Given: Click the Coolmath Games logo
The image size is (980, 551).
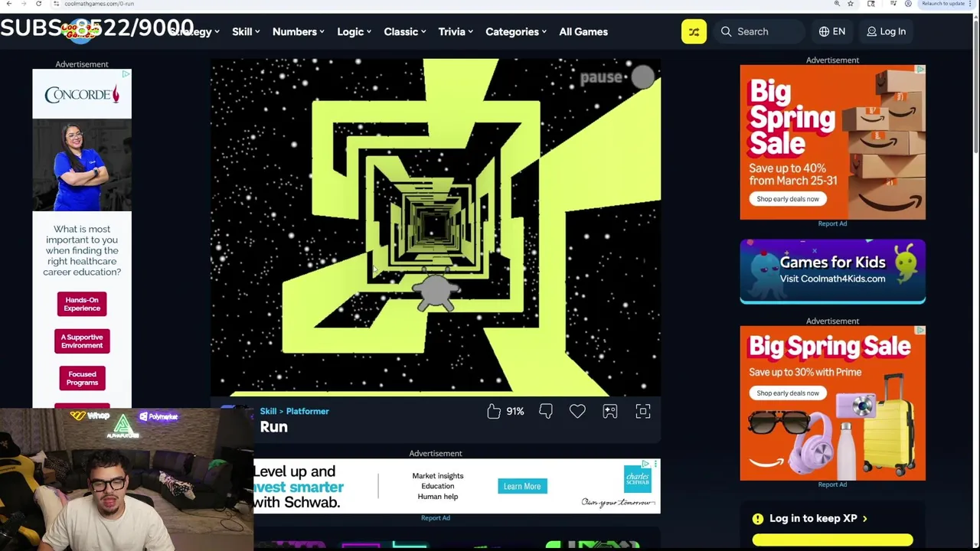Looking at the screenshot, I should [x=80, y=31].
